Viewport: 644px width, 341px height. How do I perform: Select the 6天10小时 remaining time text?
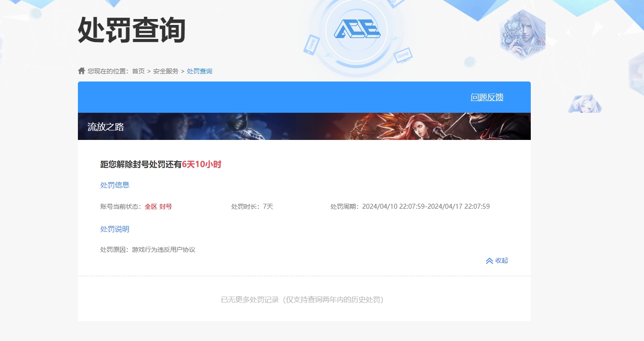(202, 164)
